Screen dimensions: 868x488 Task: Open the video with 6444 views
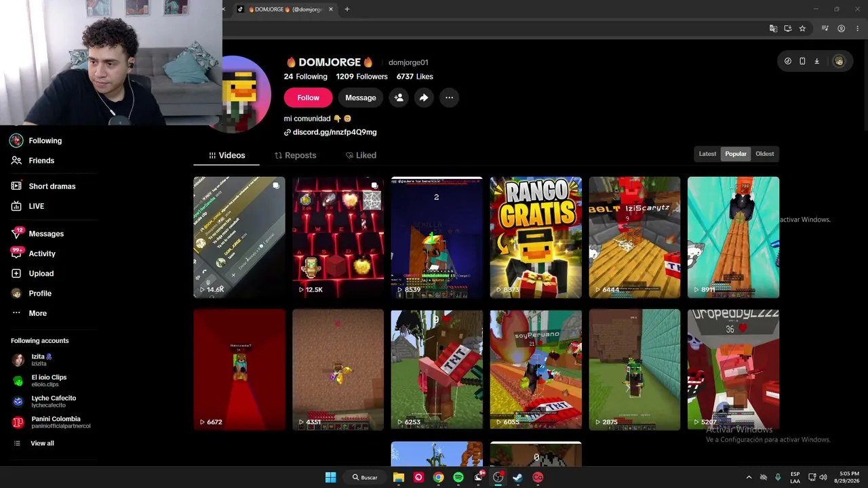point(635,237)
